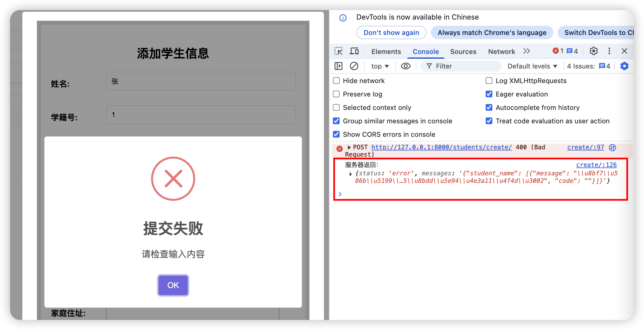Switch to the Elements tab
The image size is (644, 330).
[386, 51]
